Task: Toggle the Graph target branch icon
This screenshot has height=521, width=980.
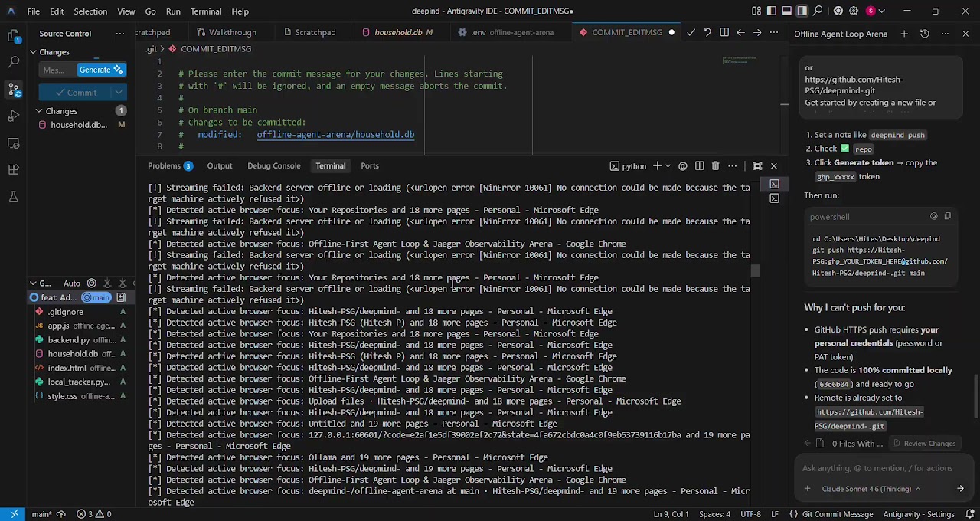Action: 92,283
